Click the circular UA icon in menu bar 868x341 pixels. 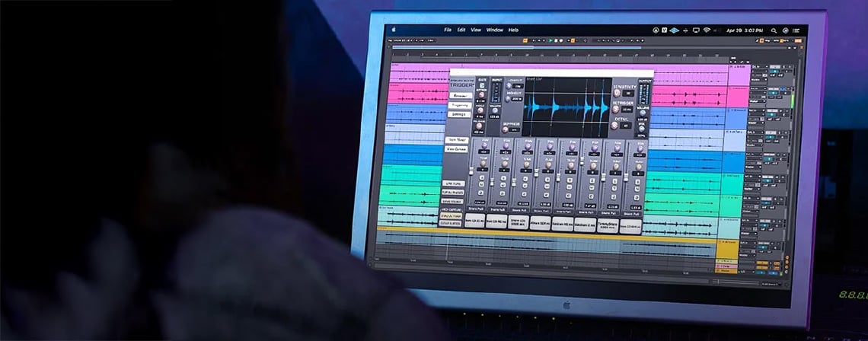pos(656,30)
